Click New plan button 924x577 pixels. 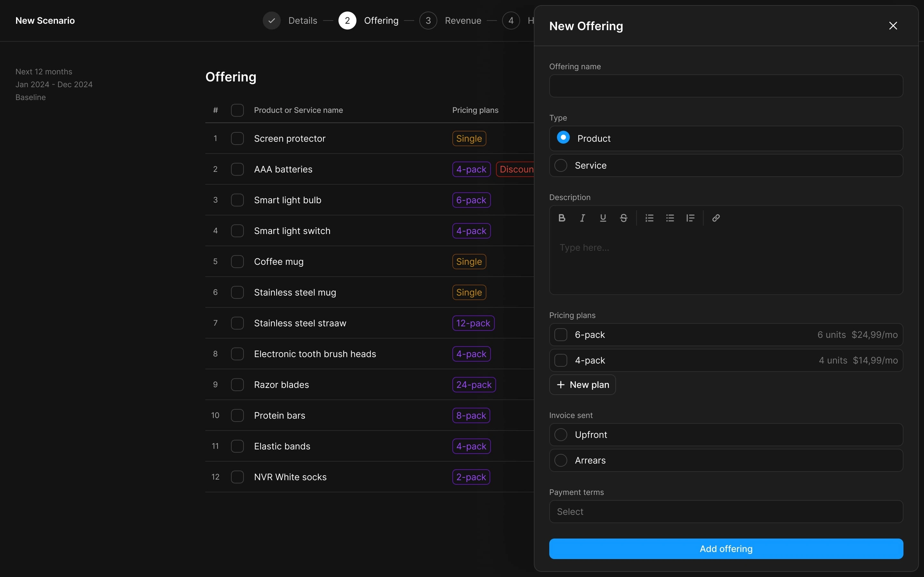coord(582,384)
